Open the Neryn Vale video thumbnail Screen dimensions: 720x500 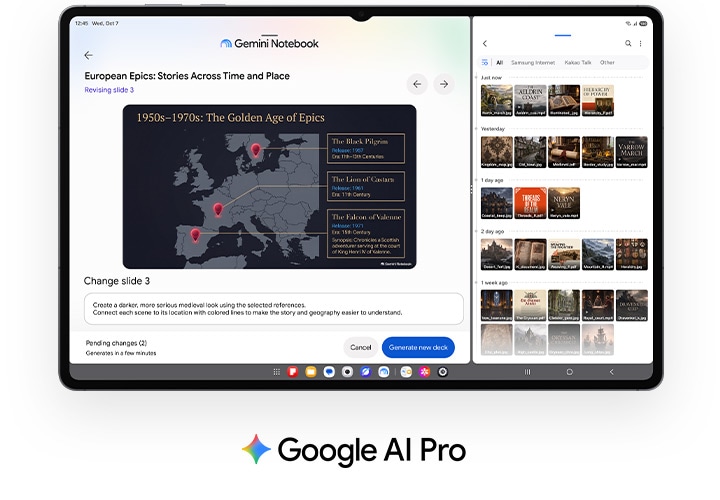pos(564,203)
